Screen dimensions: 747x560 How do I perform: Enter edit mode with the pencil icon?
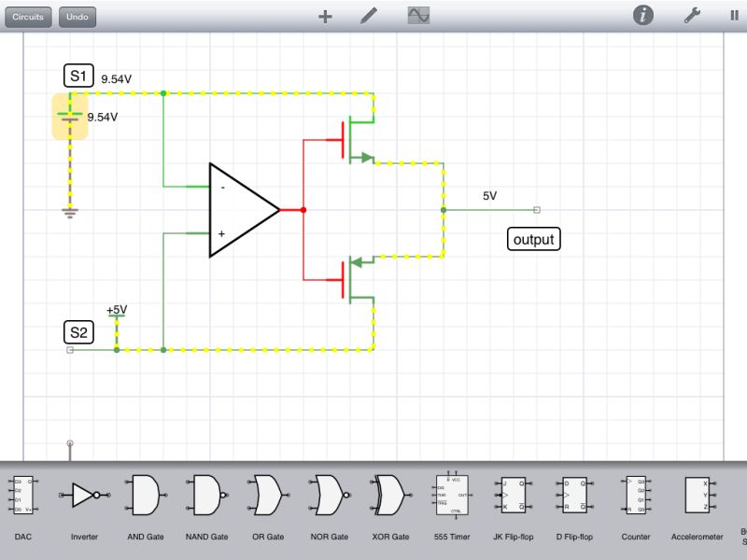tap(369, 16)
